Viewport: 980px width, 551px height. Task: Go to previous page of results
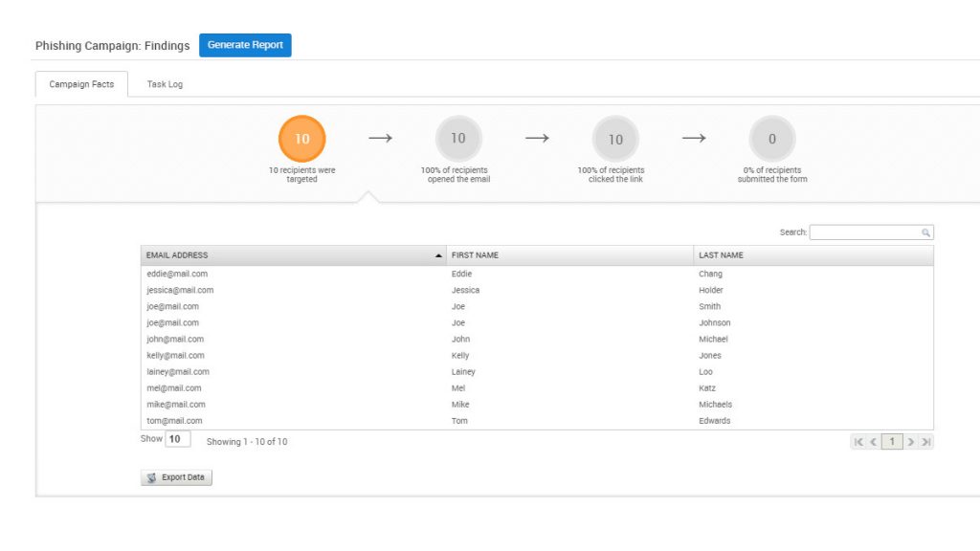(x=873, y=442)
